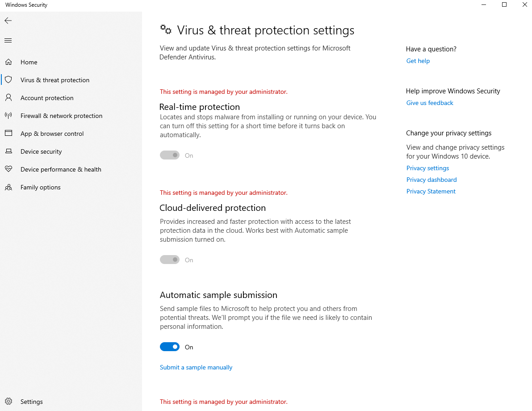
Task: Click the App & browser control window icon
Action: pyautogui.click(x=8, y=134)
